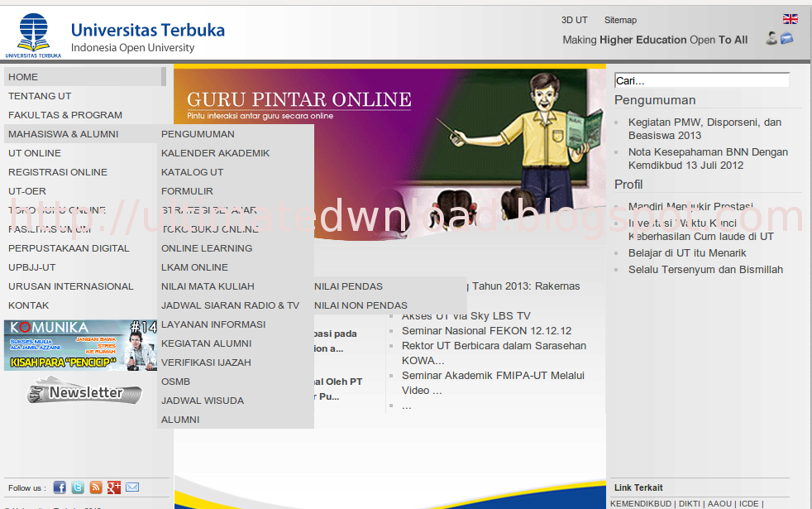Viewport: 812px width, 509px height.
Task: Open the RSS feed icon
Action: pos(96,487)
